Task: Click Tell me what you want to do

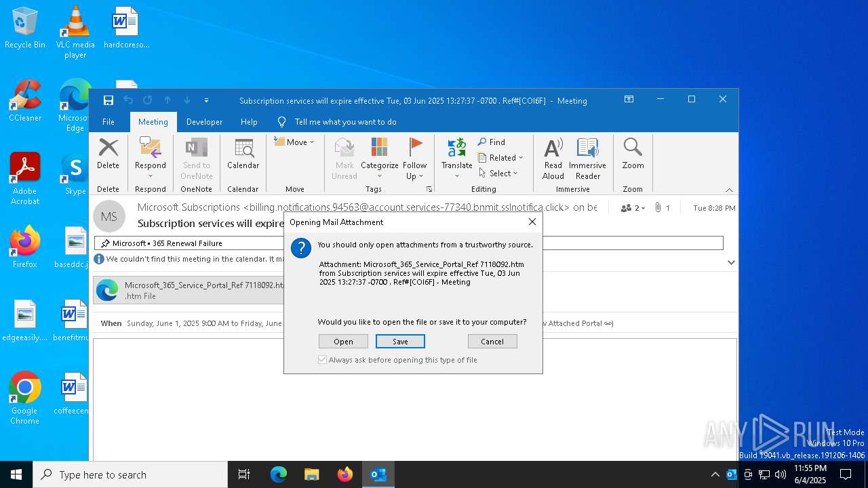Action: 345,122
